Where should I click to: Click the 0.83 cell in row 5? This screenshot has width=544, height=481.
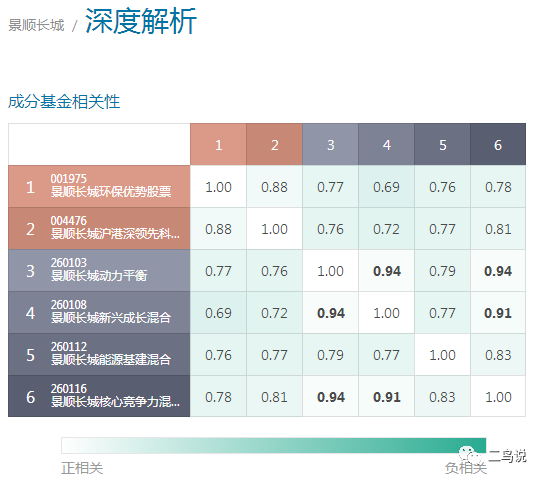click(498, 355)
